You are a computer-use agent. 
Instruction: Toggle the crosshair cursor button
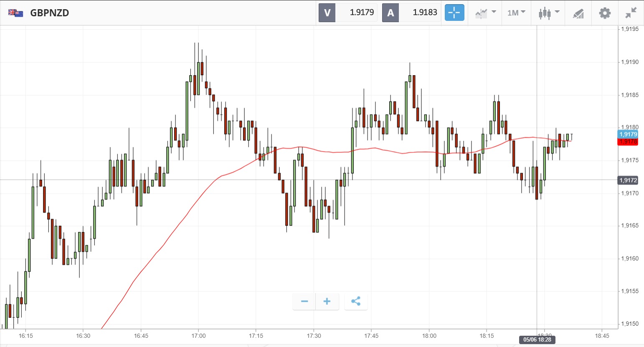[x=454, y=13]
